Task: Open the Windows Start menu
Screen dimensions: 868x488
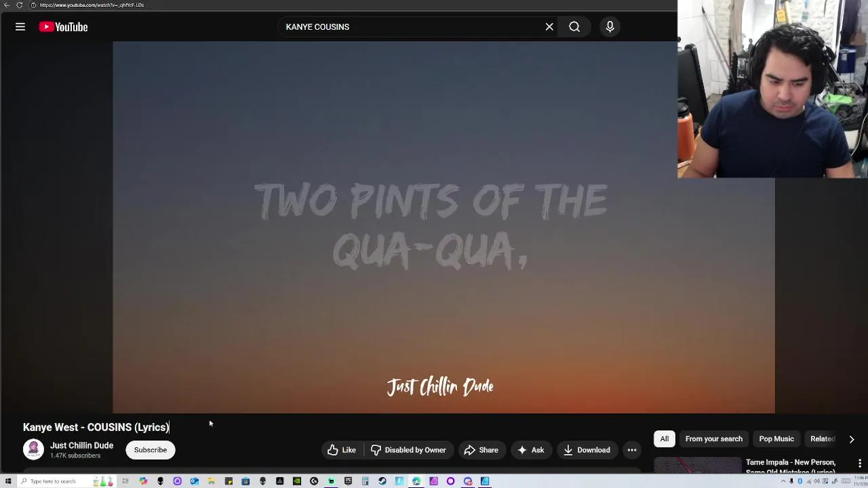Action: [x=8, y=481]
